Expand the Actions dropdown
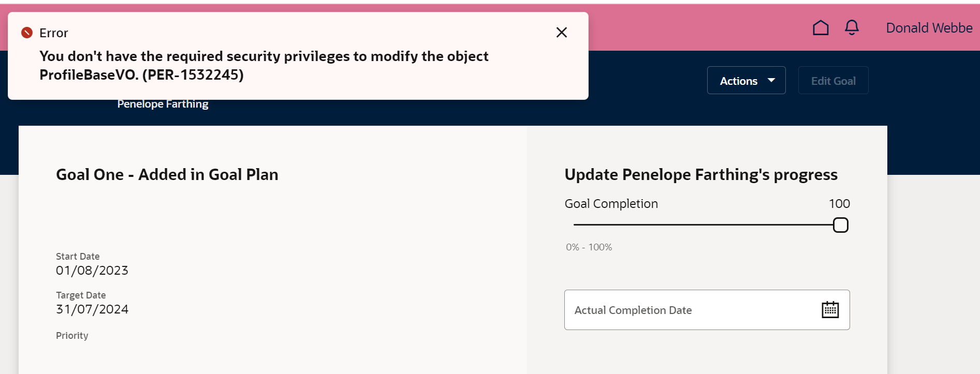The image size is (980, 374). pos(746,80)
